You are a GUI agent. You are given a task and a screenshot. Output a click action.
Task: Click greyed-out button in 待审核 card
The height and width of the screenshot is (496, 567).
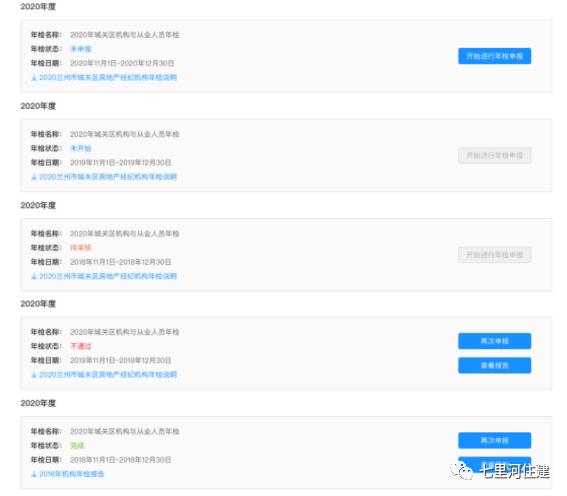point(494,255)
